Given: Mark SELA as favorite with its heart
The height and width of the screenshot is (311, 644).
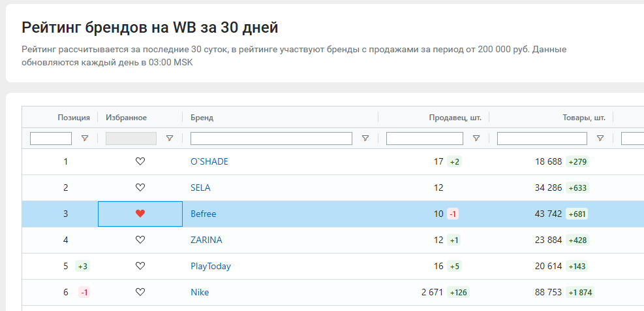Looking at the screenshot, I should coord(140,188).
